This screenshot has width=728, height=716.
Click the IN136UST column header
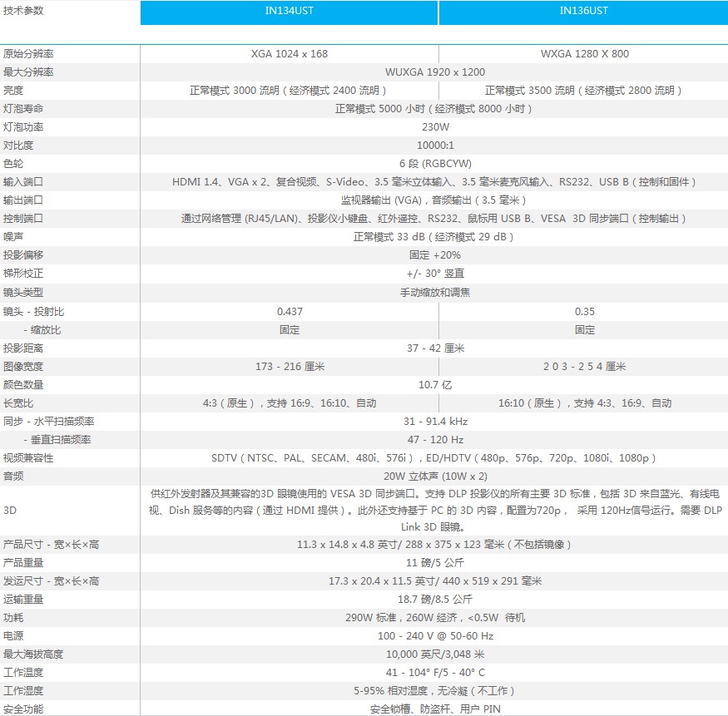[x=583, y=12]
